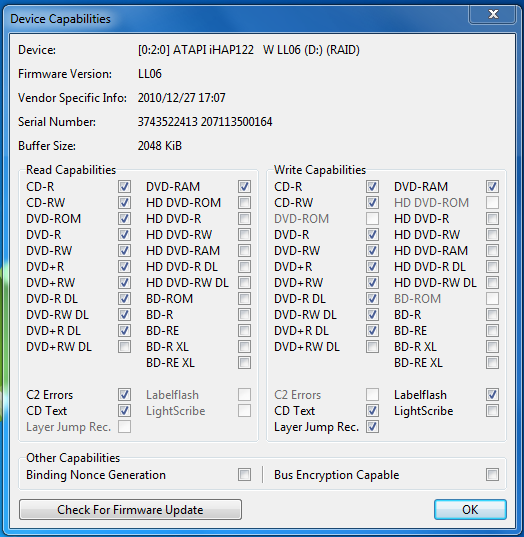Toggle Binding Nonce Generation checkbox

coord(244,475)
